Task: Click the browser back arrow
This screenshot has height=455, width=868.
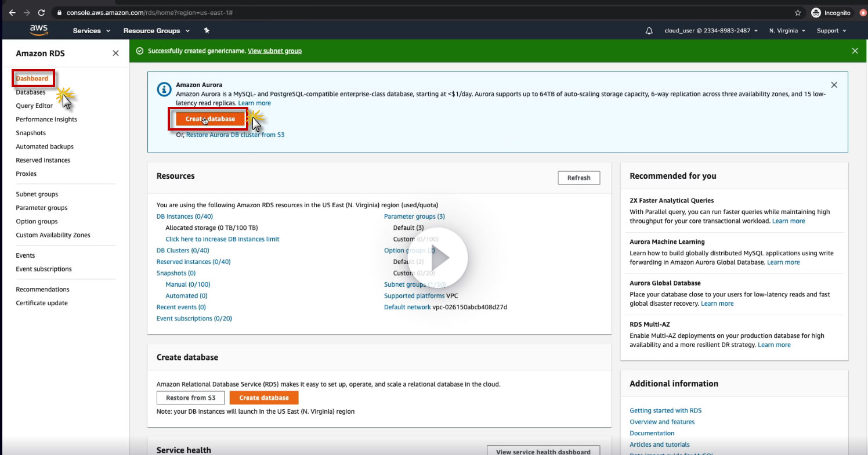Action: [12, 12]
